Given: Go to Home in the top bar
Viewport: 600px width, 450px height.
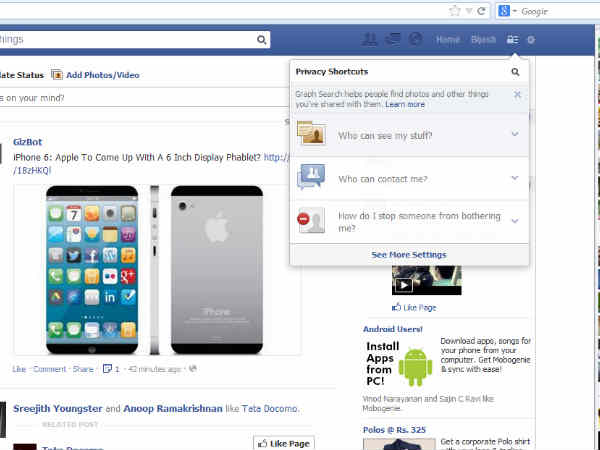Looking at the screenshot, I should point(447,40).
